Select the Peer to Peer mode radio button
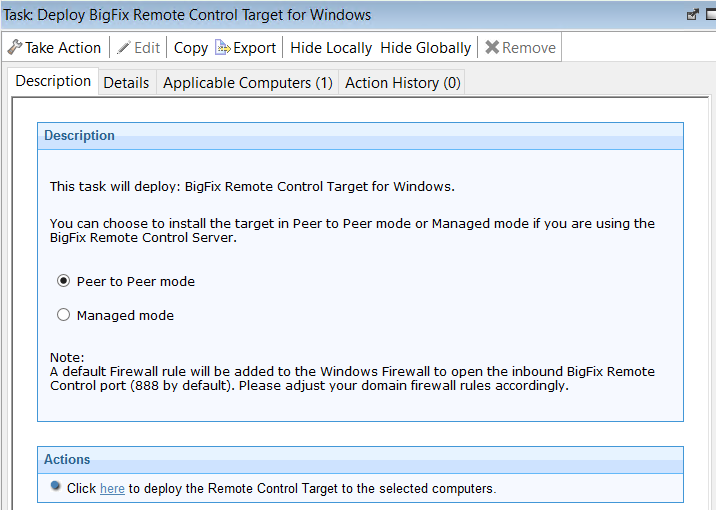The width and height of the screenshot is (716, 510). (63, 280)
